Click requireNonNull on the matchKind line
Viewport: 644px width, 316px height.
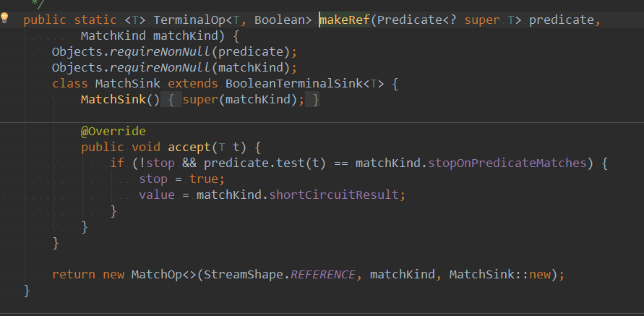(160, 67)
